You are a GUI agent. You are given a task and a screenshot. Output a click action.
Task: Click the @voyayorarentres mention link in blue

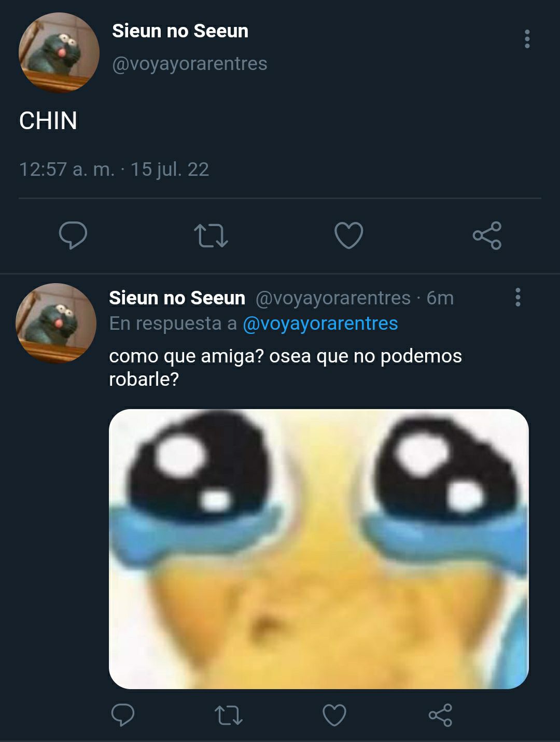(x=320, y=324)
